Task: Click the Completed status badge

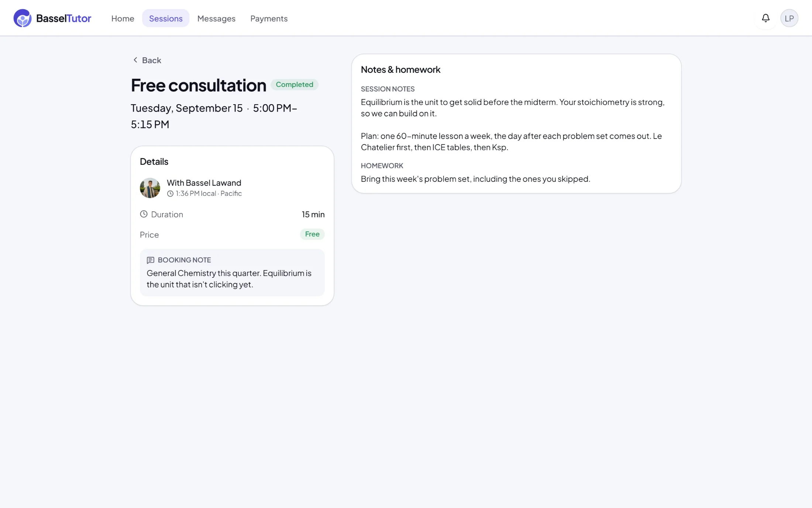Action: [x=295, y=84]
